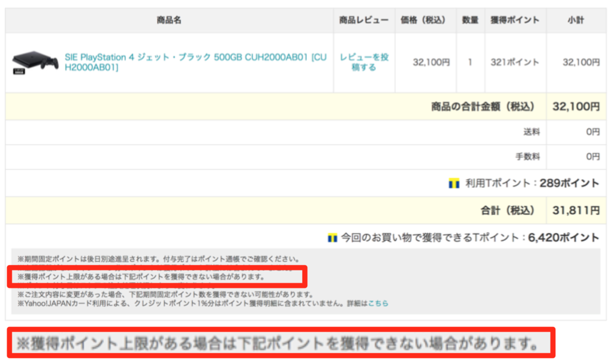The height and width of the screenshot is (364, 614).
Task: Click the 送料 label
Action: (x=531, y=132)
